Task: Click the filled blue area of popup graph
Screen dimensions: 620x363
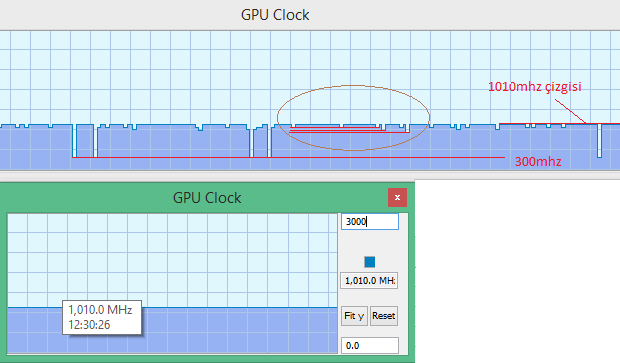Action: coord(172,330)
